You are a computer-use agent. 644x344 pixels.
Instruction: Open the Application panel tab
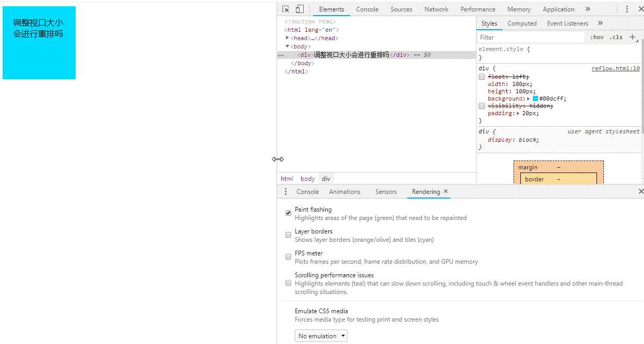[558, 9]
